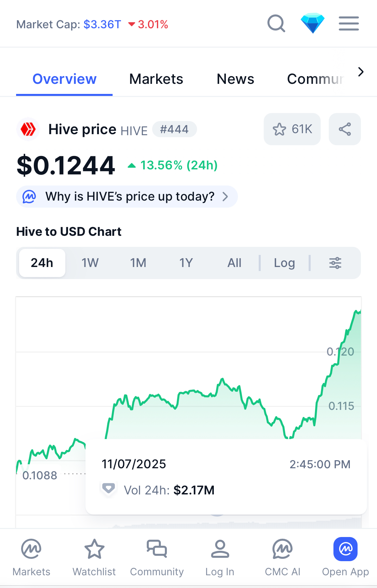The width and height of the screenshot is (377, 588).
Task: Switch to the Markets tab
Action: point(156,79)
